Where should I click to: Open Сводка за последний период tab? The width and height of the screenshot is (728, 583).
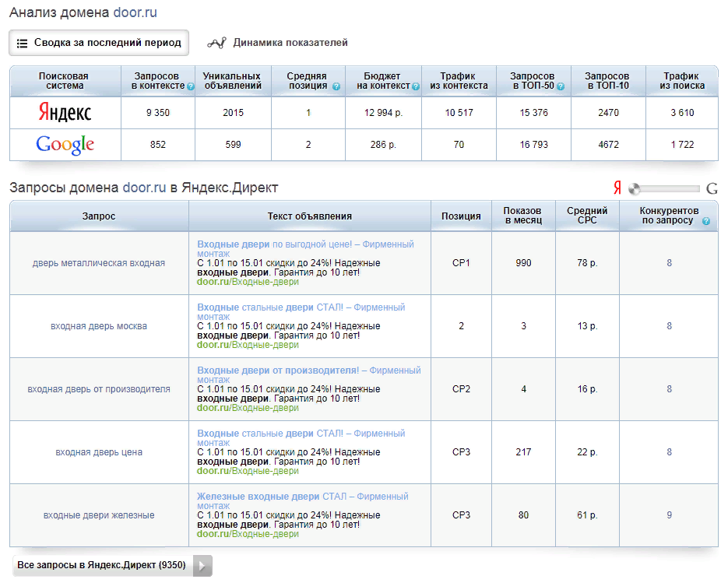pyautogui.click(x=99, y=43)
